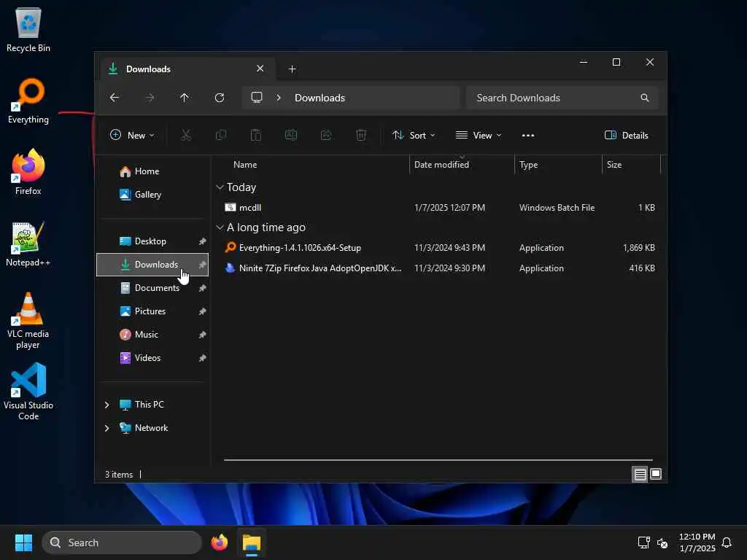Click the search magnifier icon
This screenshot has height=560, width=747.
click(x=645, y=98)
